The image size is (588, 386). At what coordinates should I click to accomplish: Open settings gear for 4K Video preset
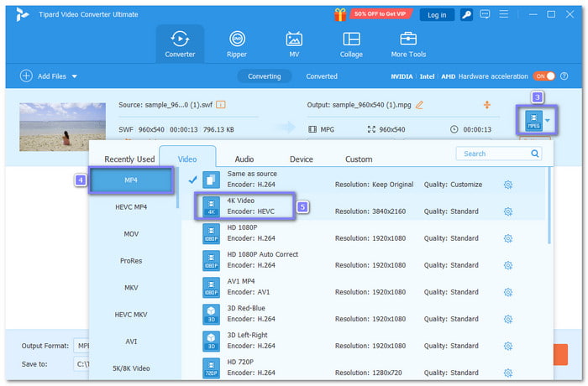point(508,211)
